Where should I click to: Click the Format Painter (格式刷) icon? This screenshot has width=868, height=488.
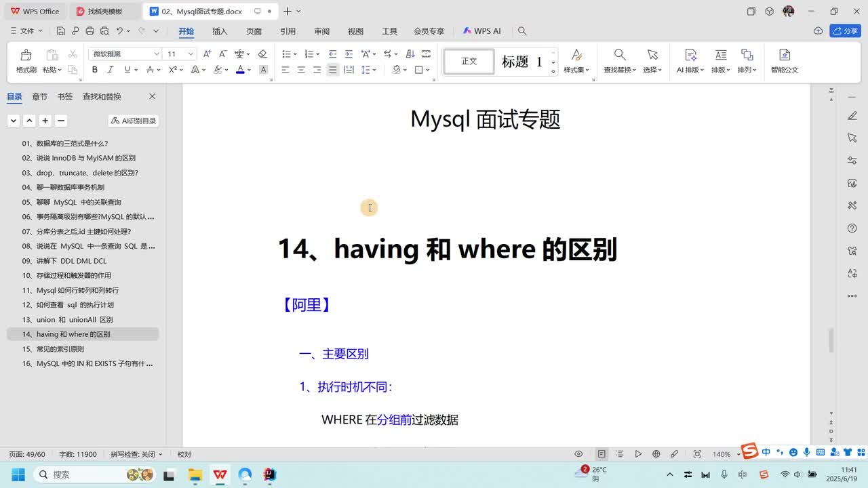26,55
